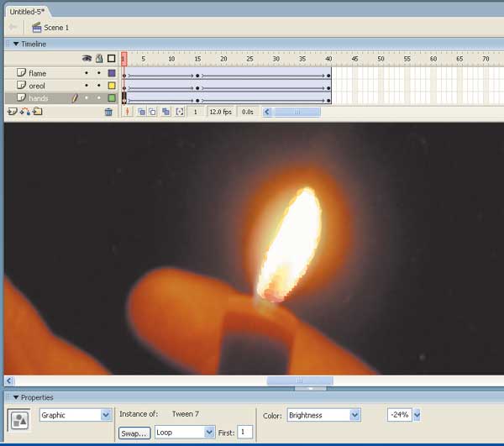Open brightness percentage slider arrow
504x446 pixels.
pyautogui.click(x=417, y=415)
